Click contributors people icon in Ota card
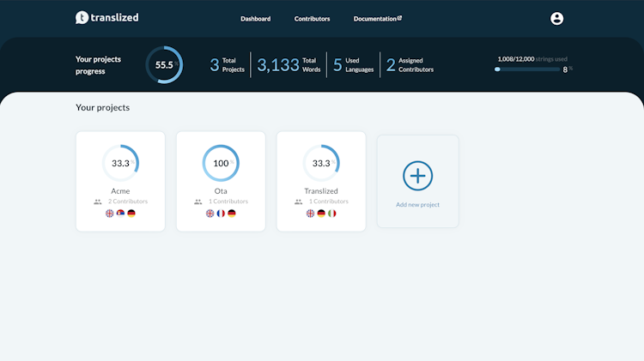Image resolution: width=644 pixels, height=361 pixels. 198,202
